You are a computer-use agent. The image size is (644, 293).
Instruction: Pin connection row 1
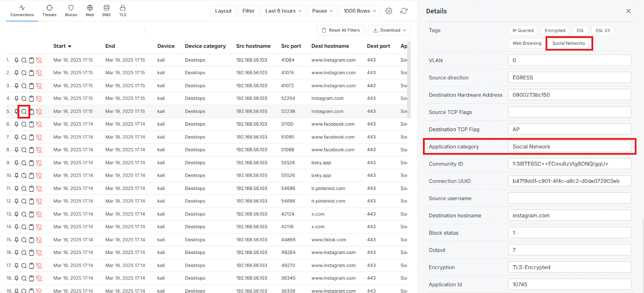17,60
